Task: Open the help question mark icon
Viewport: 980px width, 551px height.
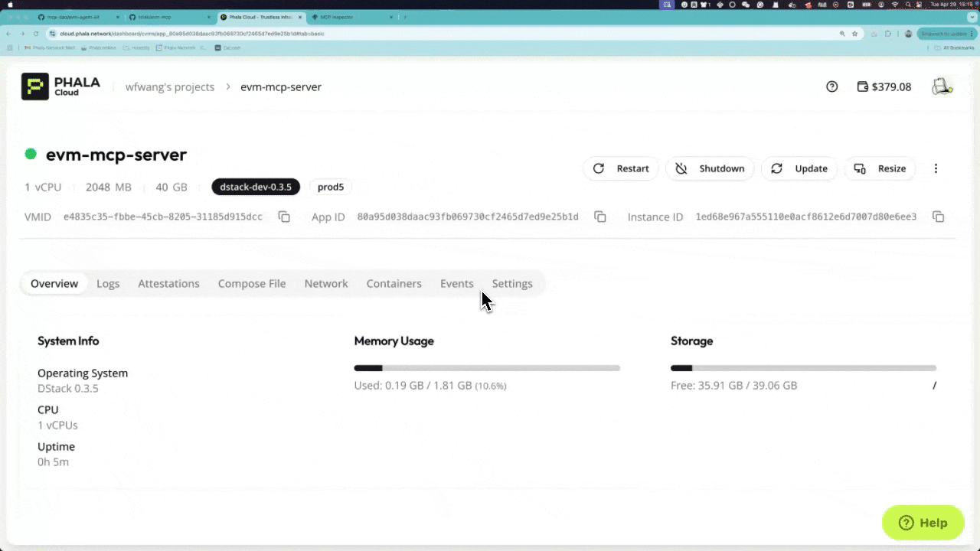Action: click(x=831, y=86)
